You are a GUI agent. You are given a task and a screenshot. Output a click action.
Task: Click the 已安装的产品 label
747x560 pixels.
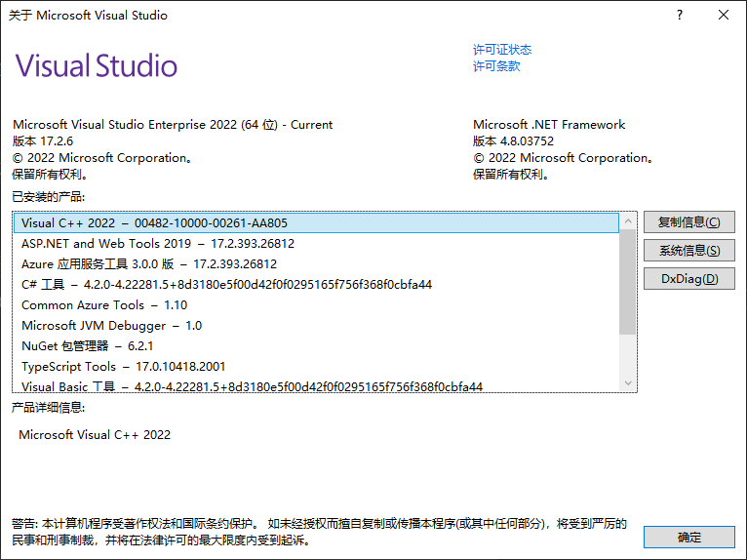[x=48, y=196]
